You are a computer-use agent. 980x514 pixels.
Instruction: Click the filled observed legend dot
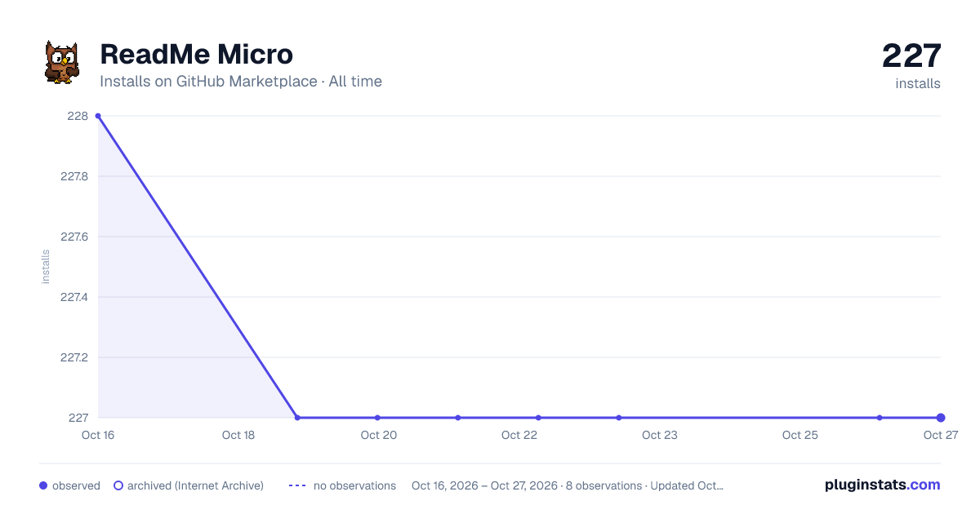43,485
